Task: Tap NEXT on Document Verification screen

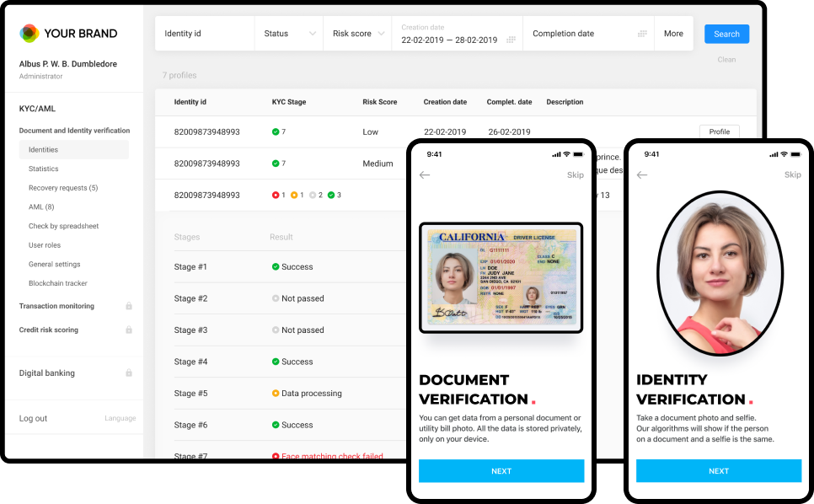Action: (501, 471)
